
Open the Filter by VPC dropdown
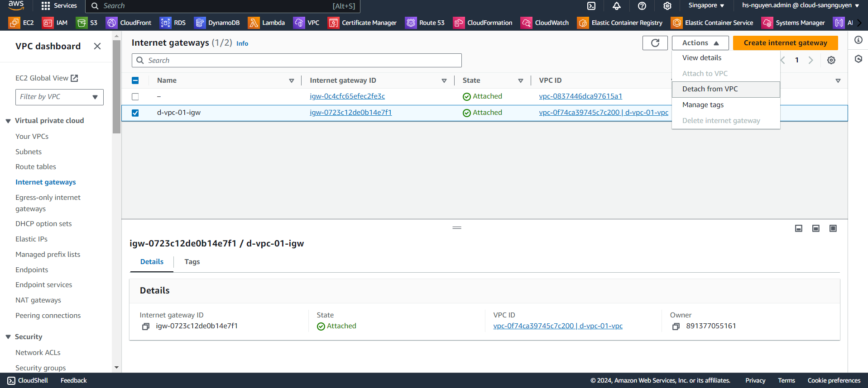(x=59, y=97)
